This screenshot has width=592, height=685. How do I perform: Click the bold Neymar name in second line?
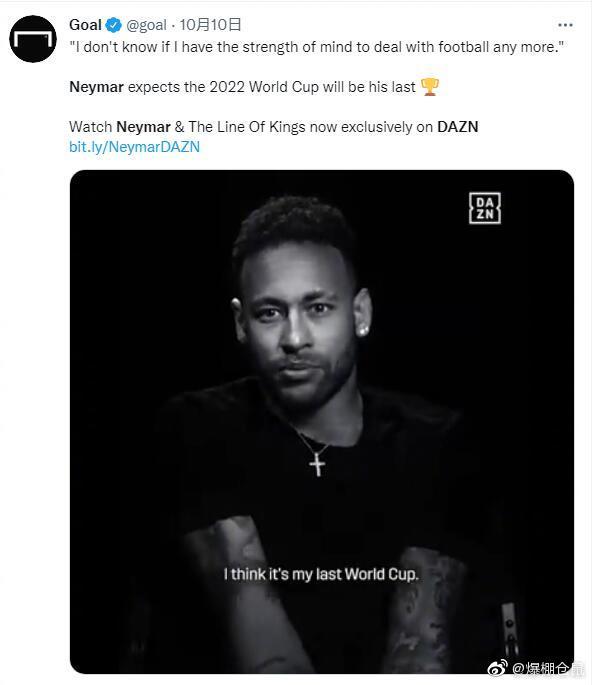pos(97,87)
